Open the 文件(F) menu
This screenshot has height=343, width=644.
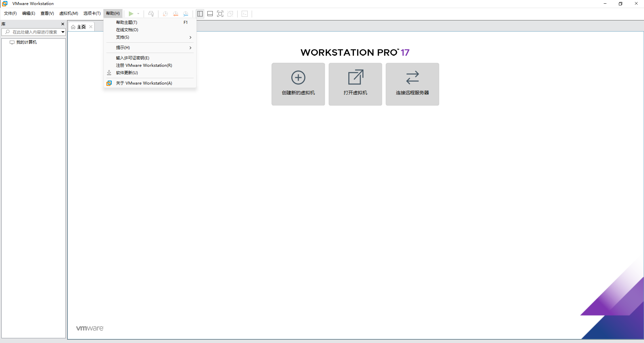pos(10,13)
